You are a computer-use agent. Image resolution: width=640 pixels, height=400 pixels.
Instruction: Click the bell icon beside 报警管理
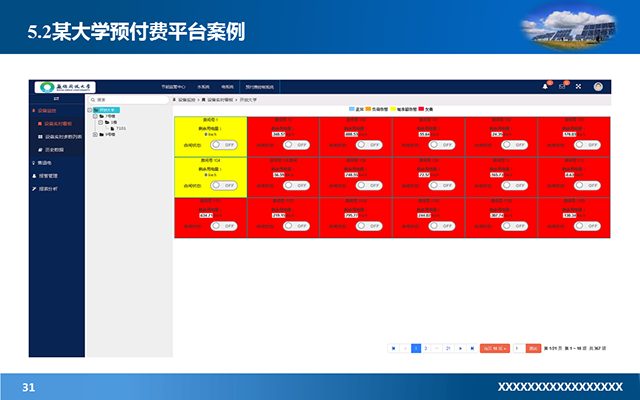coord(34,176)
